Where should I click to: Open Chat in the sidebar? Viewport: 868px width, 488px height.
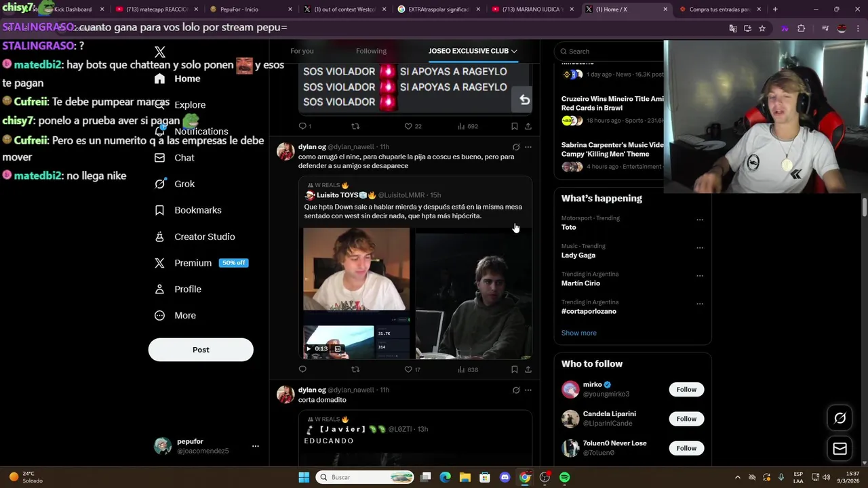[174, 158]
